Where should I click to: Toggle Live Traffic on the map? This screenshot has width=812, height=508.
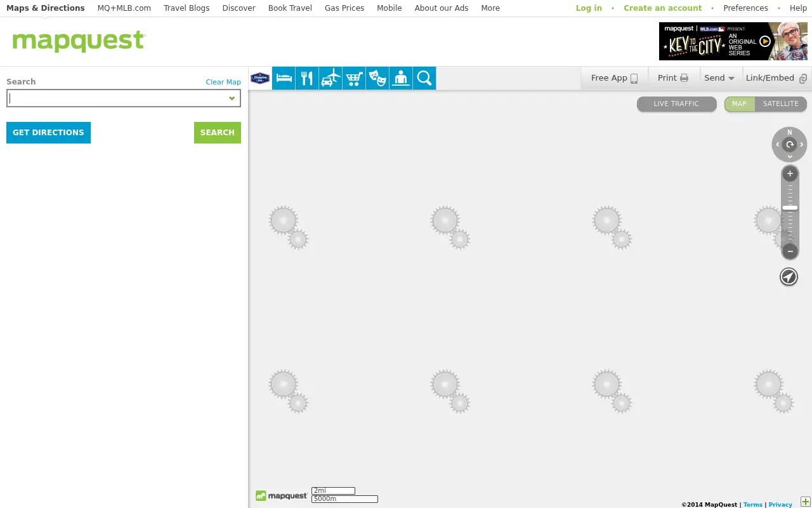tap(676, 104)
